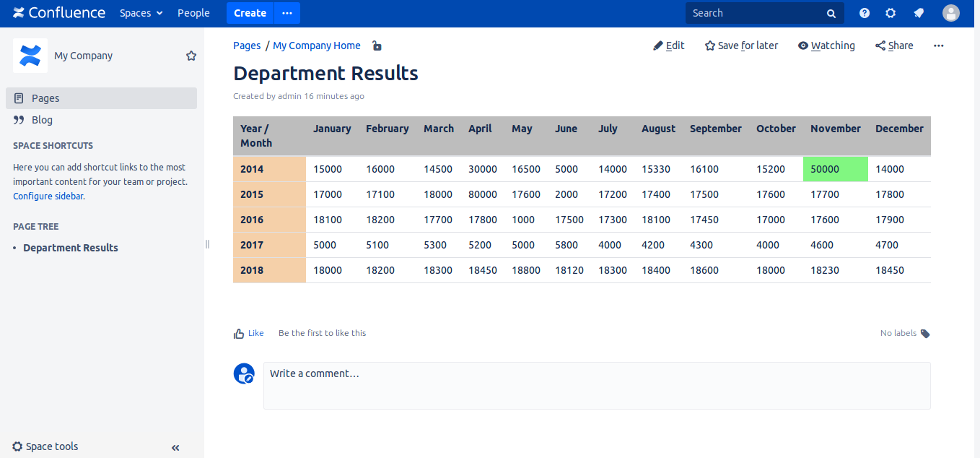Click the Confluence logo
This screenshot has width=980, height=458.
click(x=59, y=13)
